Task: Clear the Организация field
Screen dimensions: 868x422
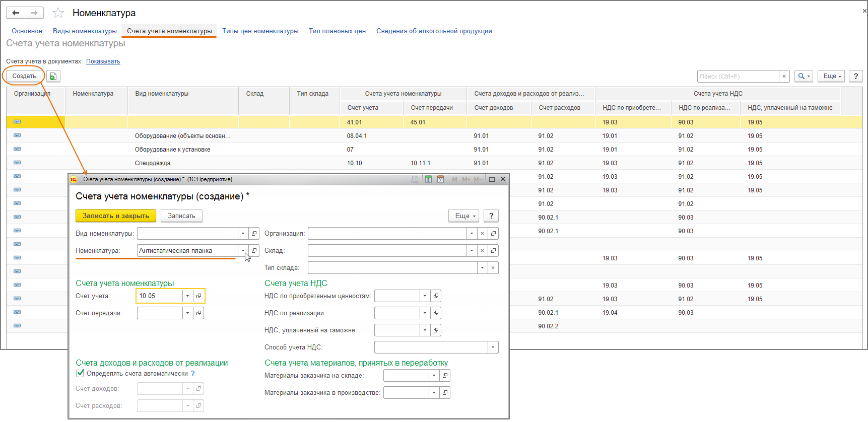Action: (482, 234)
